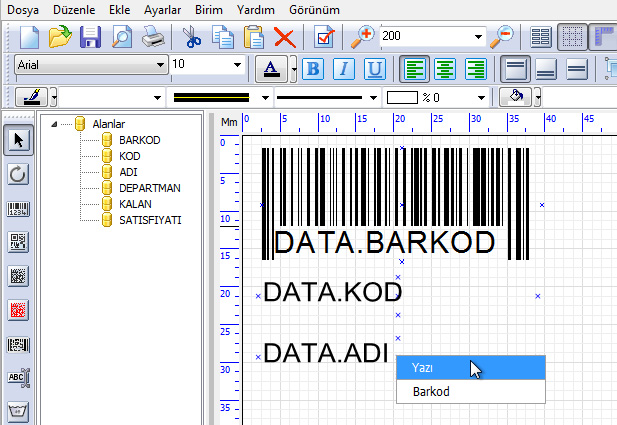Select the DEPARTMAN field in tree
Screen dimensions: 617x425
(x=150, y=188)
